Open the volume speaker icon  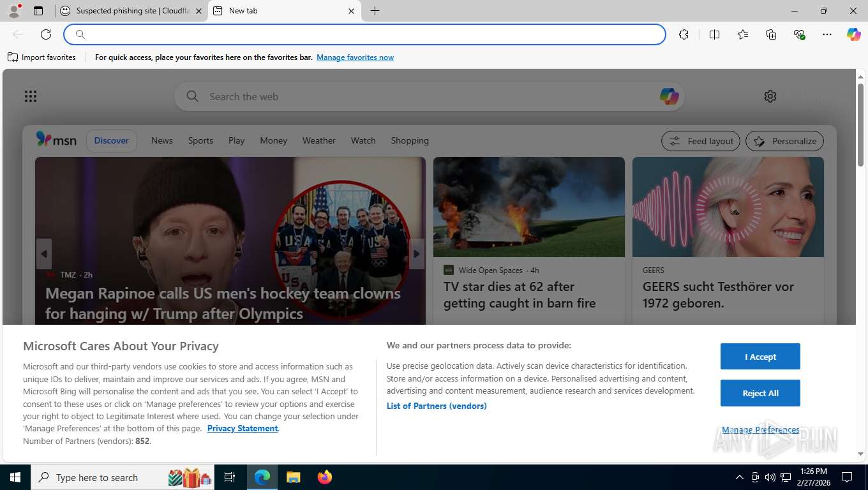point(770,477)
